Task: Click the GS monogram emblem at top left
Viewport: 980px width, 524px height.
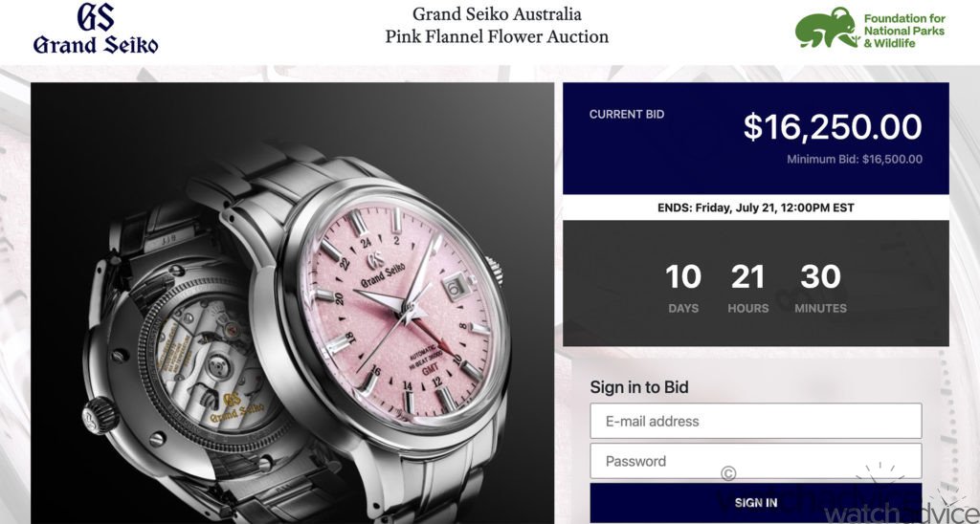Action: [96, 16]
